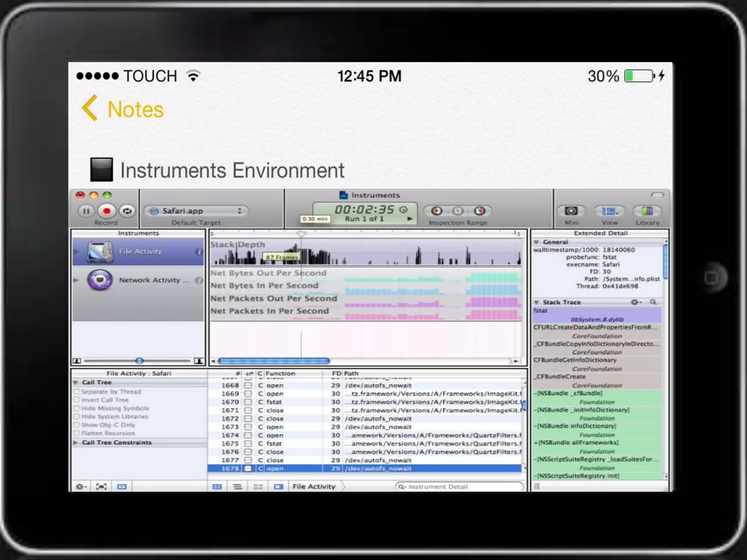Screen dimensions: 747x560
Task: Check the Invert Call Tree option
Action: pos(77,400)
